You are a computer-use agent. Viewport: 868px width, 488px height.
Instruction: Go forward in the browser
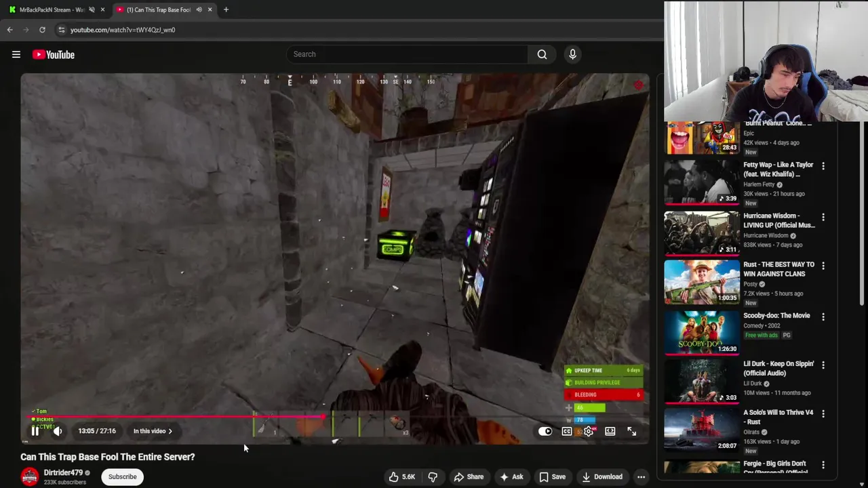pyautogui.click(x=26, y=30)
